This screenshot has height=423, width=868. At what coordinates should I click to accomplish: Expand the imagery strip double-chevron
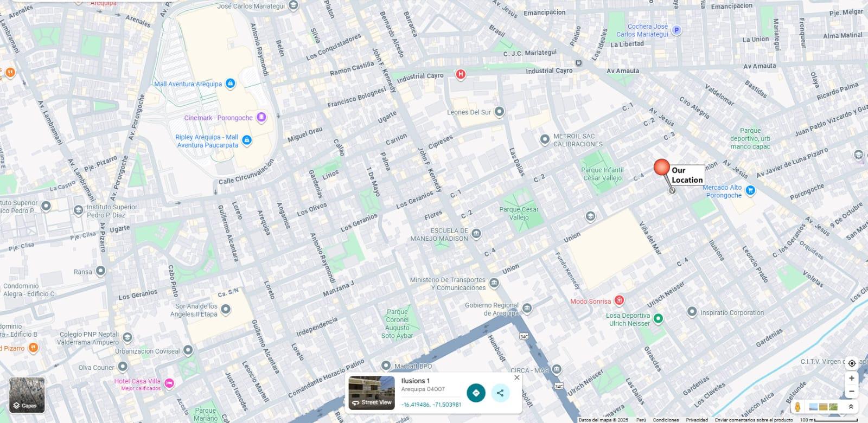(851, 407)
